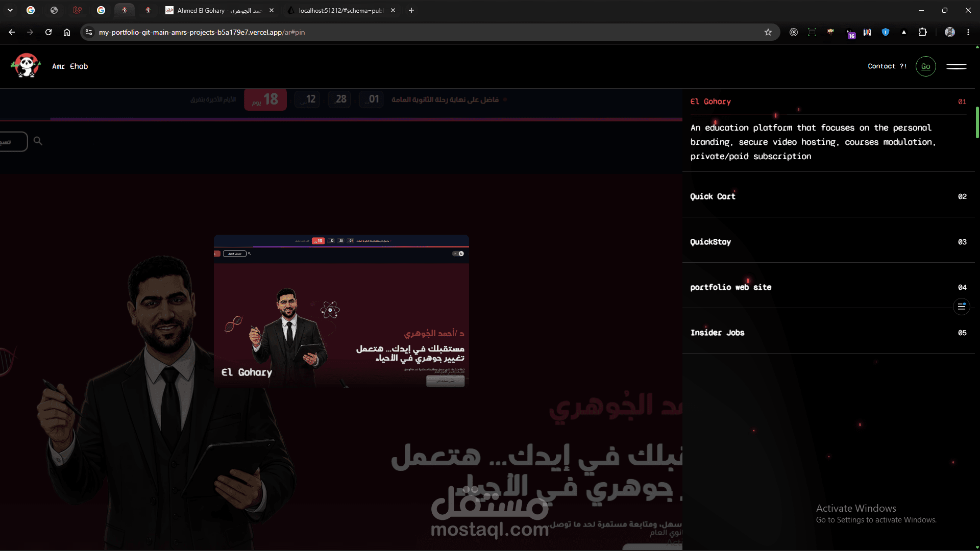Expand the Quick Cart project row
Image resolution: width=980 pixels, height=551 pixels.
pyautogui.click(x=828, y=196)
